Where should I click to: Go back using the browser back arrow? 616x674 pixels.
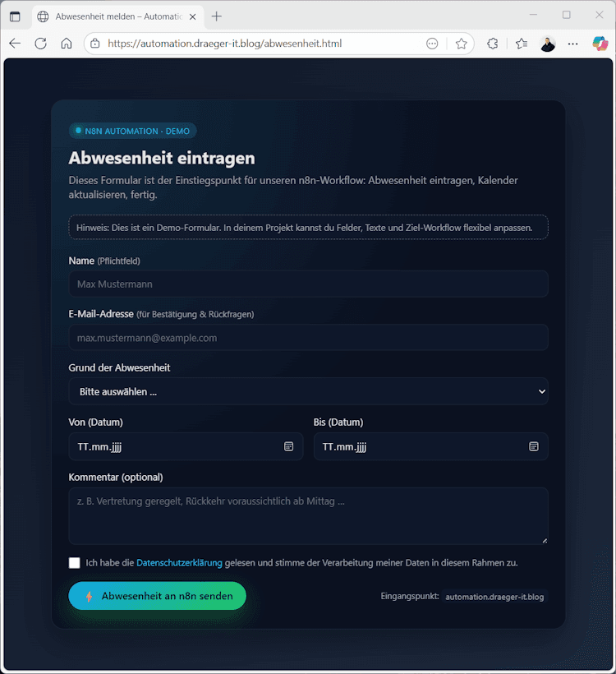point(15,44)
